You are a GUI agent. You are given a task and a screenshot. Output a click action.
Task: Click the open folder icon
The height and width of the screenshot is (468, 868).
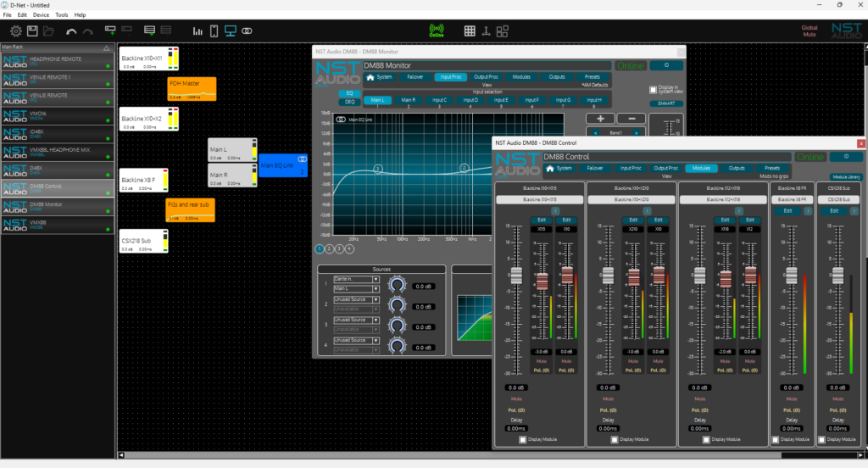click(x=48, y=31)
